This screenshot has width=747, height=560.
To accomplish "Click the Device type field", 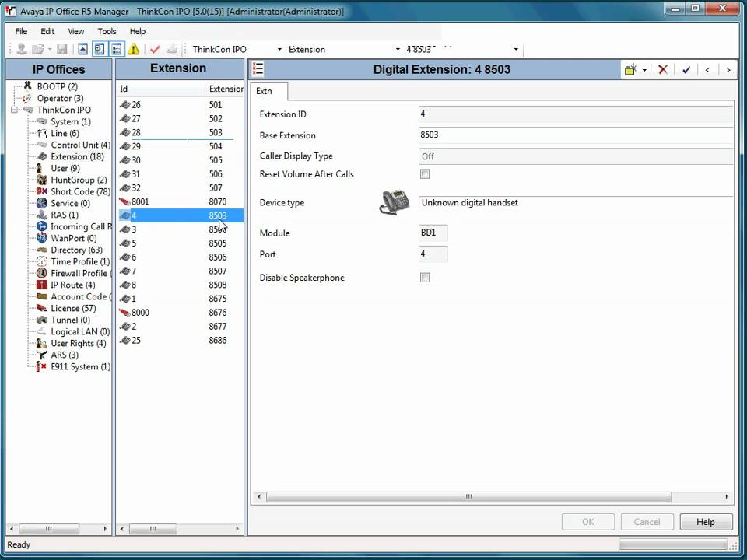I will pyautogui.click(x=576, y=203).
